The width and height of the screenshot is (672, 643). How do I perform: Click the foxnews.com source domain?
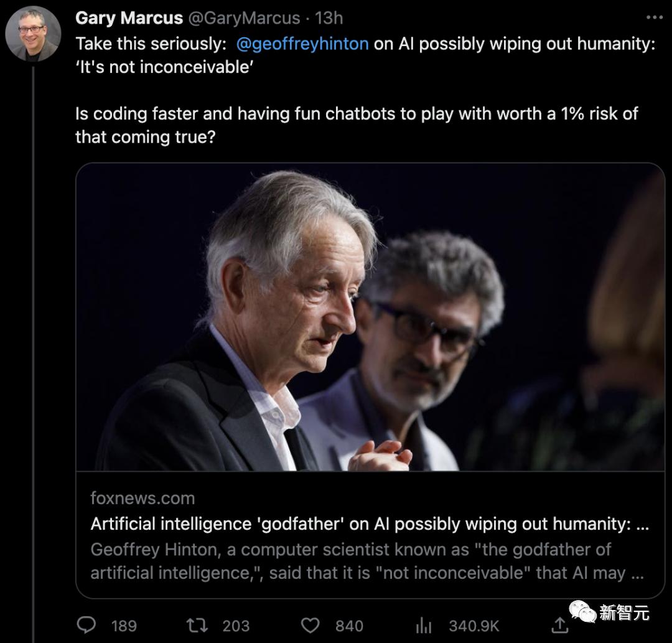(142, 498)
